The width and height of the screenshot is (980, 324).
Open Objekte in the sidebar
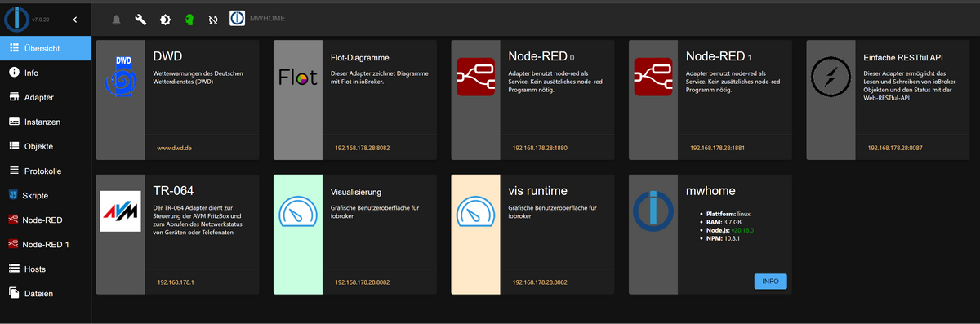[x=46, y=146]
